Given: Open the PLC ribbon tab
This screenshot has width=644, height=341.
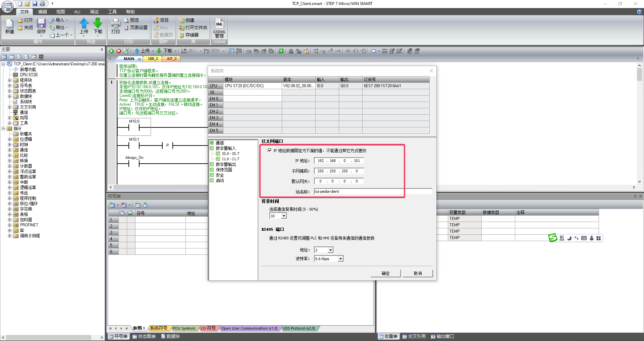Looking at the screenshot, I should tap(77, 12).
